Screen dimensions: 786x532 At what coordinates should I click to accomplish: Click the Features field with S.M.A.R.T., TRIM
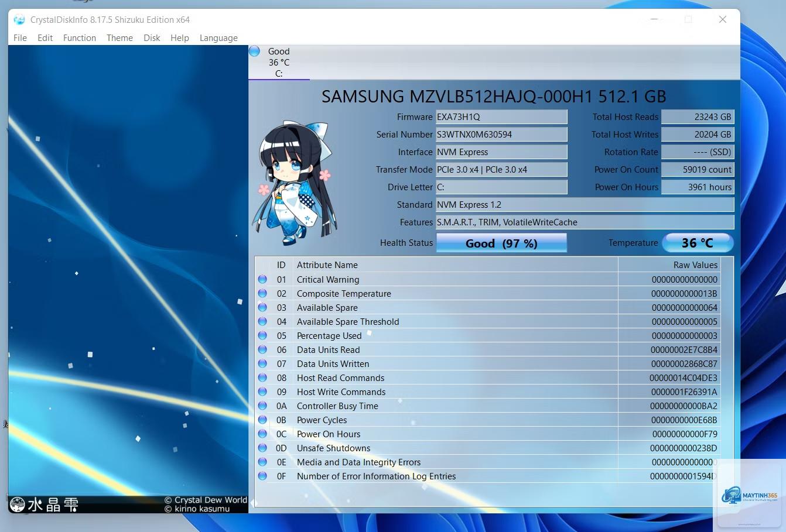[x=585, y=222]
